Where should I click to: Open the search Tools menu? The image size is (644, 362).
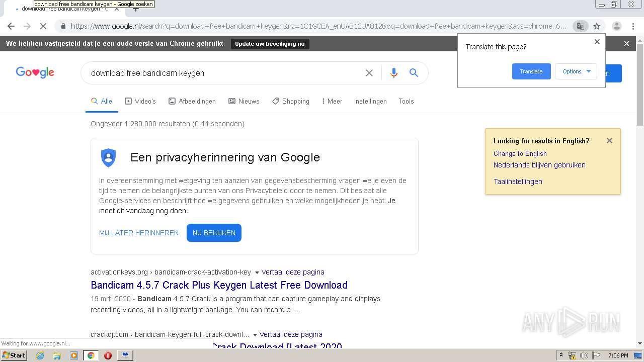tap(406, 101)
